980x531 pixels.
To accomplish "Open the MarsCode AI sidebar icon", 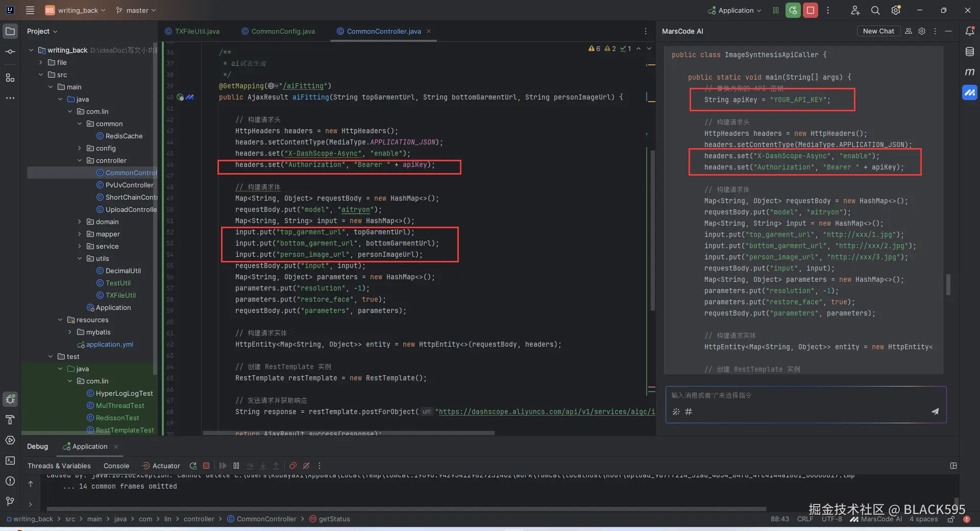I will point(970,92).
